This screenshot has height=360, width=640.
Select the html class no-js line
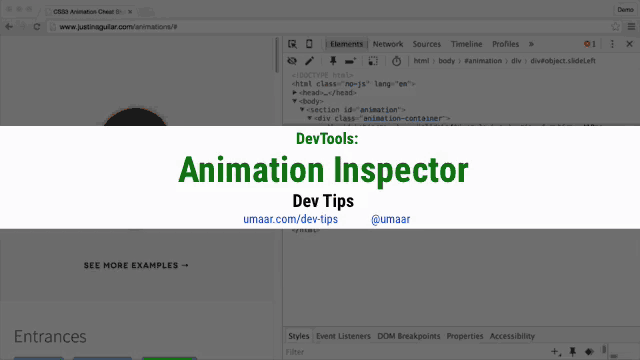click(x=353, y=84)
